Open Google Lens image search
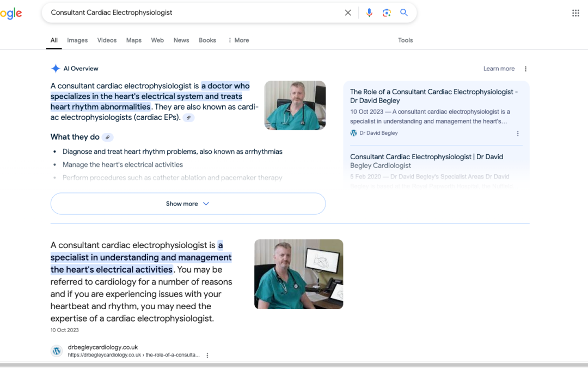 point(387,13)
